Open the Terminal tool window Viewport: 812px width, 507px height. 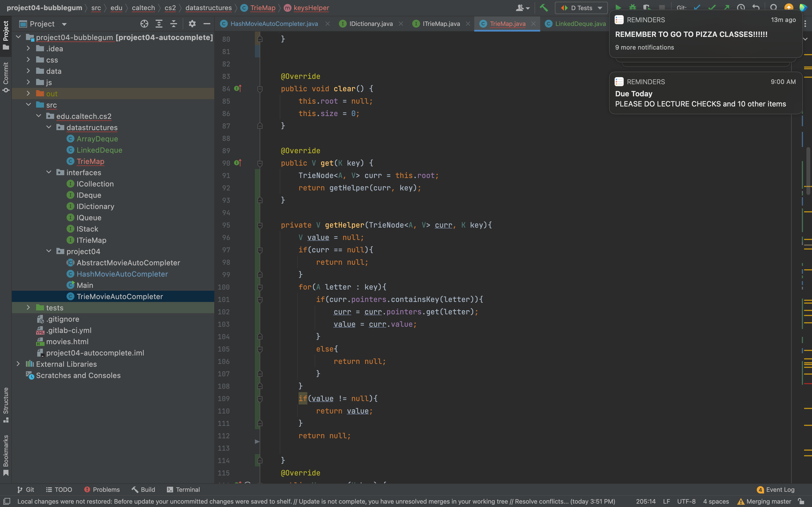click(183, 490)
